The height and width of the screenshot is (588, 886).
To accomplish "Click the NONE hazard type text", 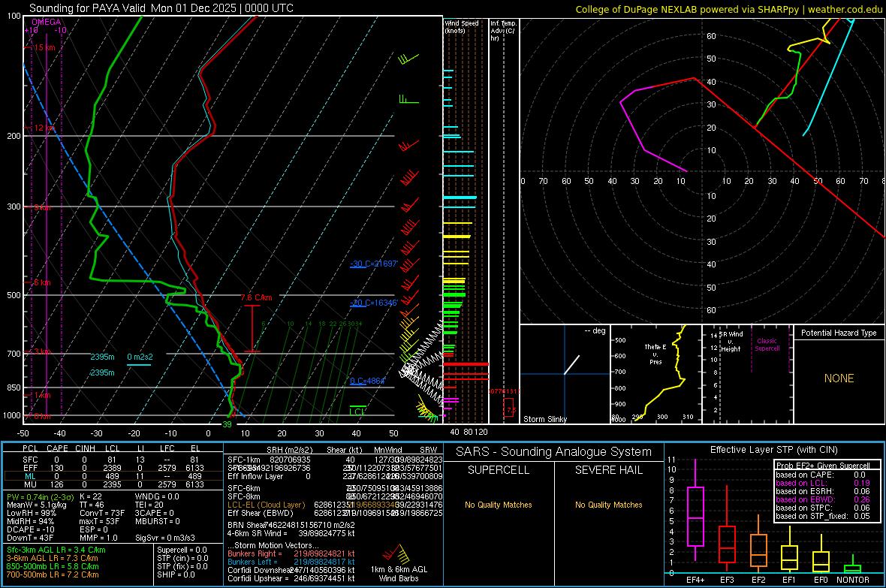I will pyautogui.click(x=839, y=378).
